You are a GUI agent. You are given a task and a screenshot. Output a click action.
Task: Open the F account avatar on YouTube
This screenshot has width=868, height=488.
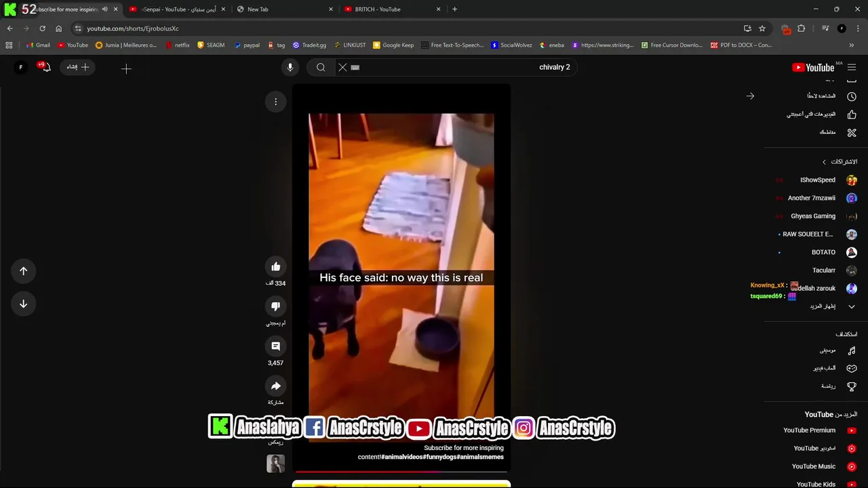(20, 67)
